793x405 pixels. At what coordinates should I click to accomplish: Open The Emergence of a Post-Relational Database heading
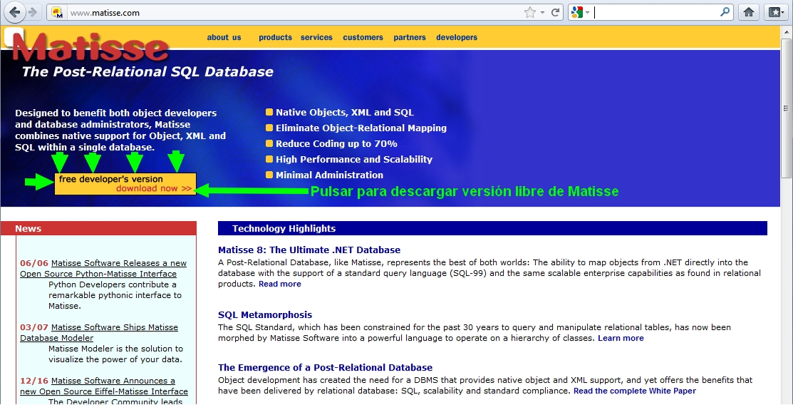[325, 368]
